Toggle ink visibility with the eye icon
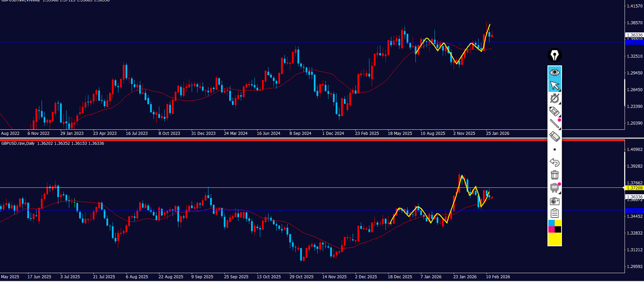Viewport: 644px width, 282px height. point(554,72)
